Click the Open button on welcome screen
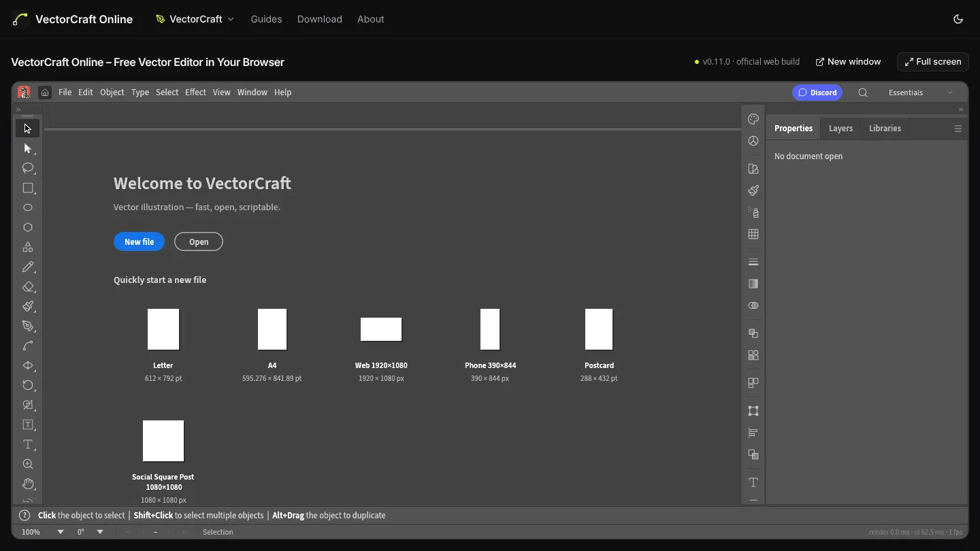The height and width of the screenshot is (551, 980). click(199, 241)
